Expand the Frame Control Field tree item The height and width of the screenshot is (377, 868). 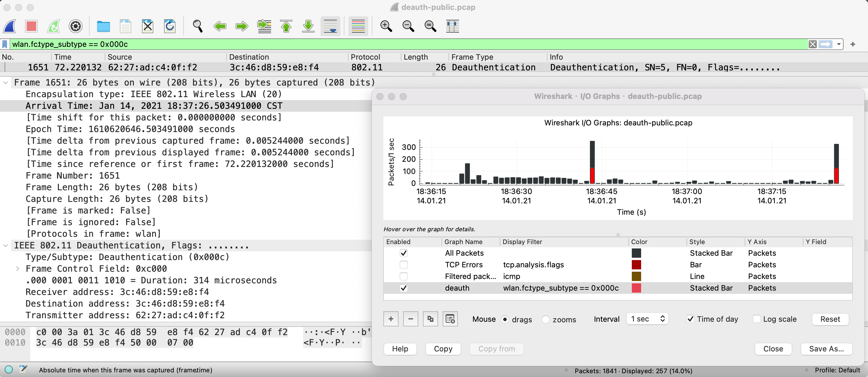point(17,269)
